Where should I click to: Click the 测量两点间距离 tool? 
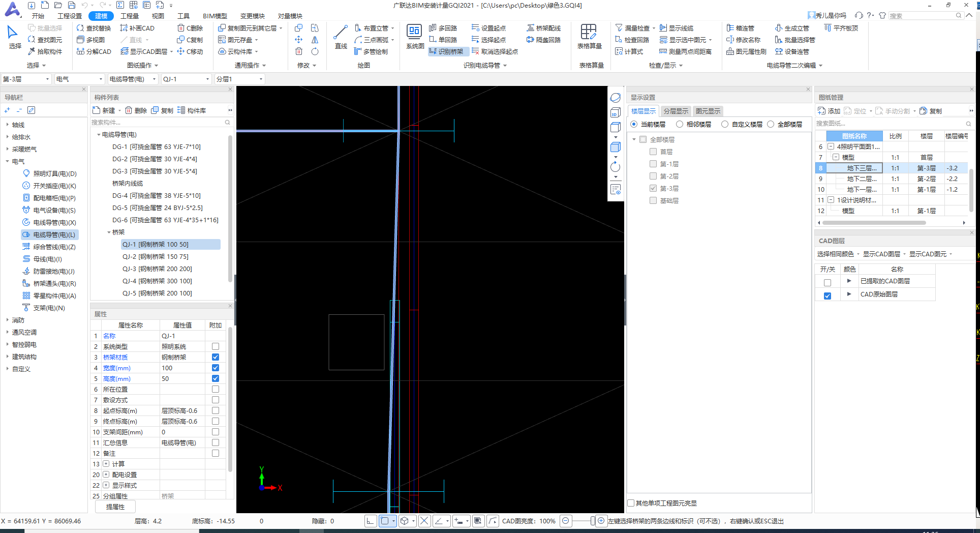tap(685, 51)
